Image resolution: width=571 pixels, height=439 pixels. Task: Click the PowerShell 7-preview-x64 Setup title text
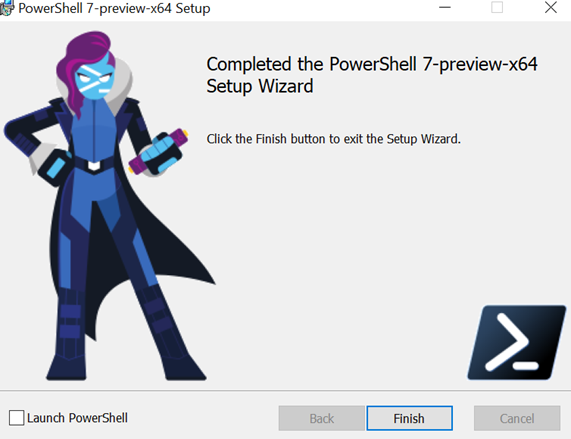114,8
